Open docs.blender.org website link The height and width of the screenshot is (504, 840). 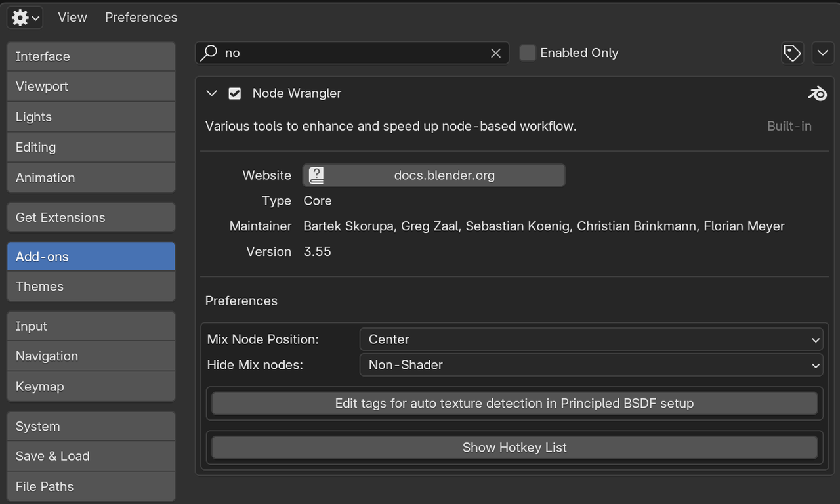pos(444,175)
